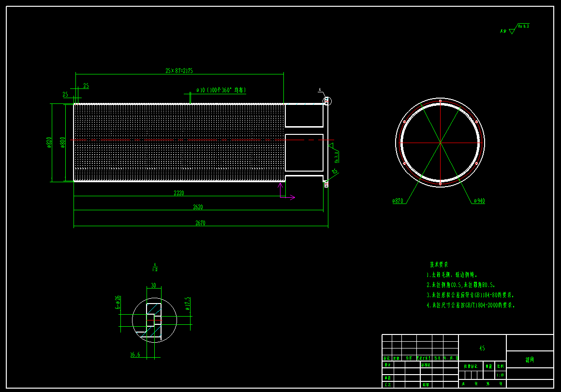The image size is (561, 392).
Task: Select the "6-ø26" hole dimension
Action: [118, 303]
